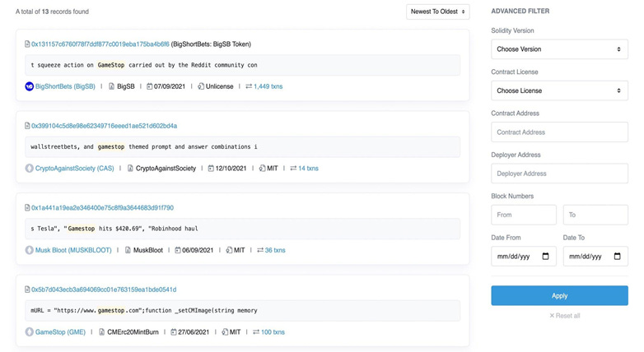Click the CMErc20MintBurn contract name text
644x352 pixels.
[x=133, y=332]
